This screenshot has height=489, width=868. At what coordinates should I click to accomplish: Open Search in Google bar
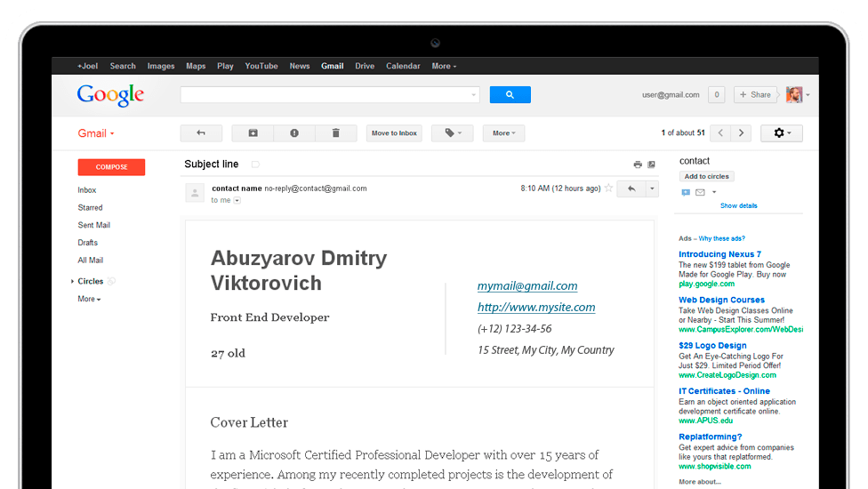(123, 66)
